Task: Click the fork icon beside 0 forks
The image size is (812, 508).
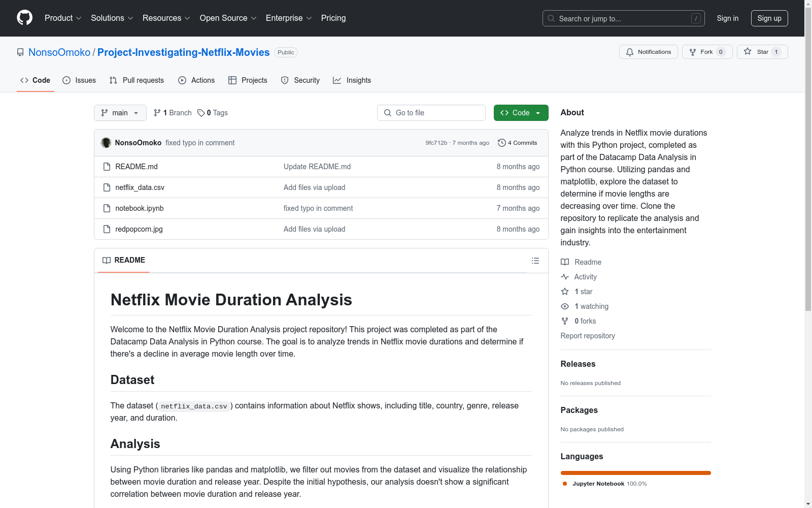Action: pyautogui.click(x=565, y=321)
